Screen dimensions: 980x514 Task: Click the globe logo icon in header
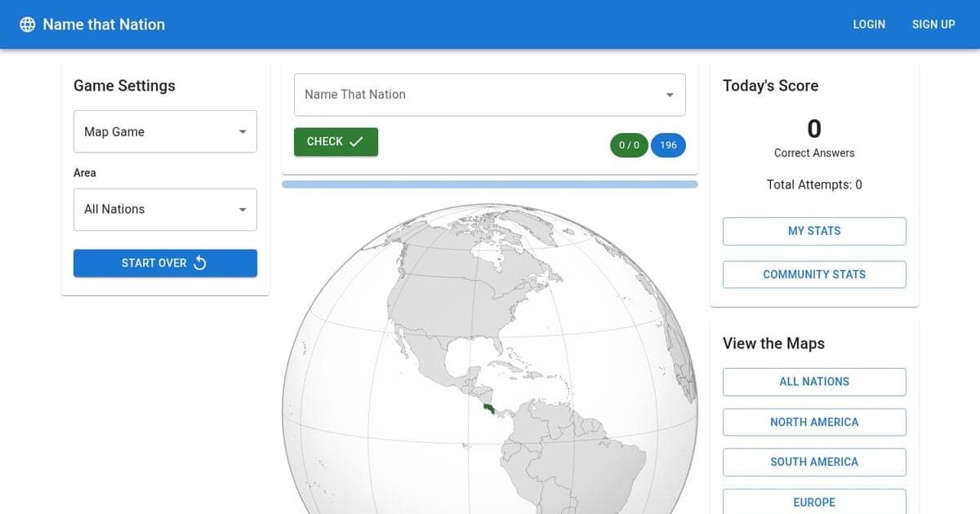(28, 24)
